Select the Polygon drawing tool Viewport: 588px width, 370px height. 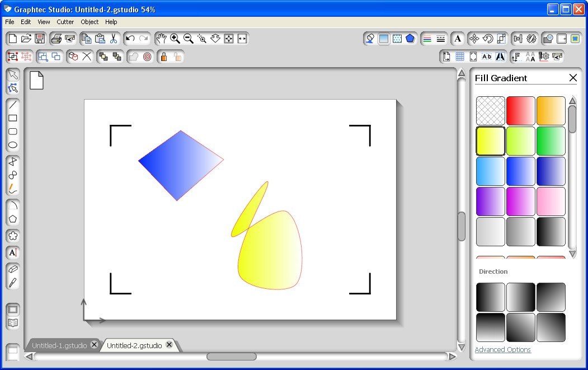pos(13,219)
